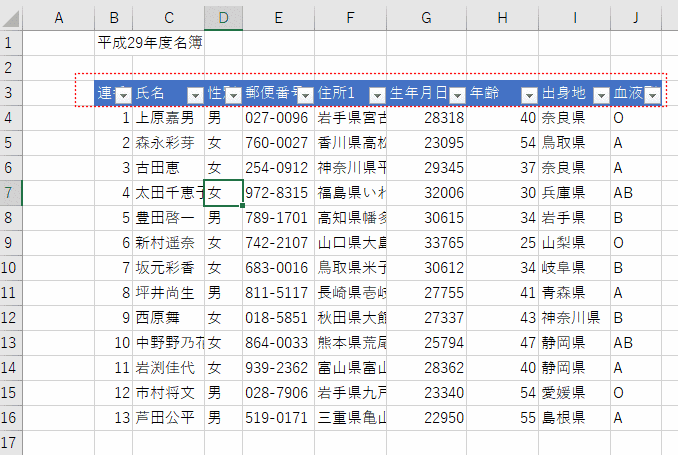This screenshot has width=678, height=455.
Task: Select column D header
Action: click(223, 18)
